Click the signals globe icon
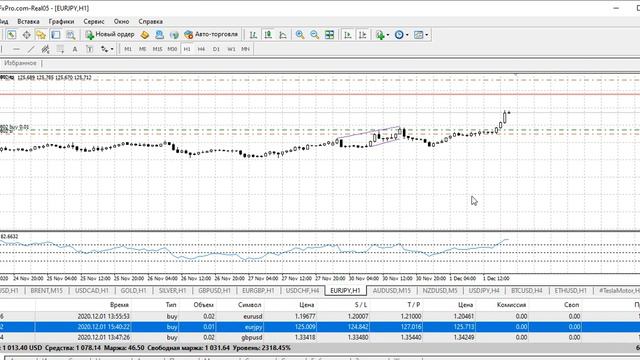 174,35
